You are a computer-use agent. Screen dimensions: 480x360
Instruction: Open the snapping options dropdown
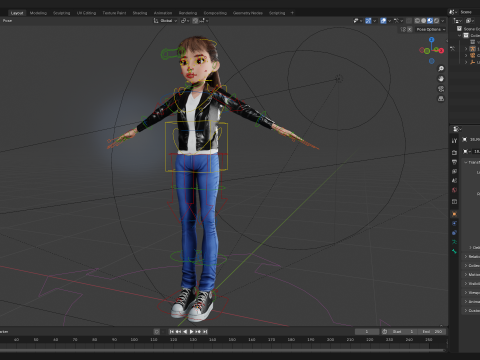pyautogui.click(x=204, y=21)
